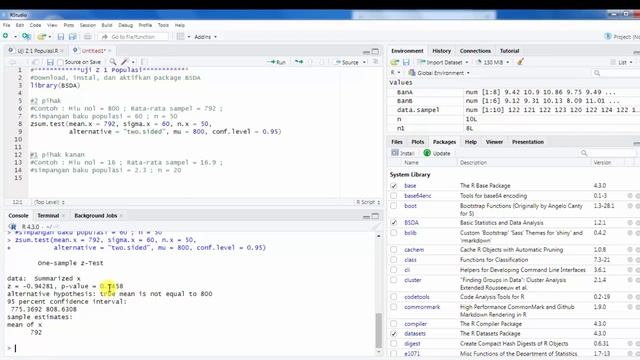Select the data.sampel variable row
Screen dimensions: 640x360
pos(514,110)
